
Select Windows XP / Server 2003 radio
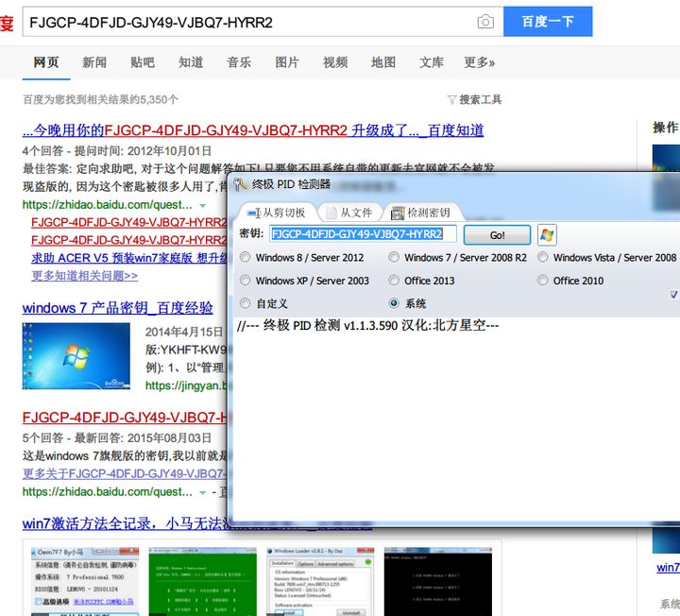(x=245, y=281)
